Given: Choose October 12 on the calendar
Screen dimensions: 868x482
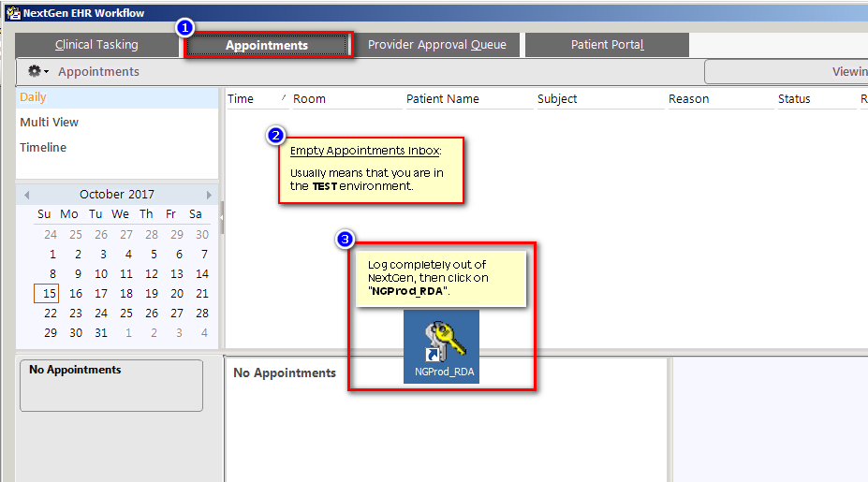Looking at the screenshot, I should [152, 274].
